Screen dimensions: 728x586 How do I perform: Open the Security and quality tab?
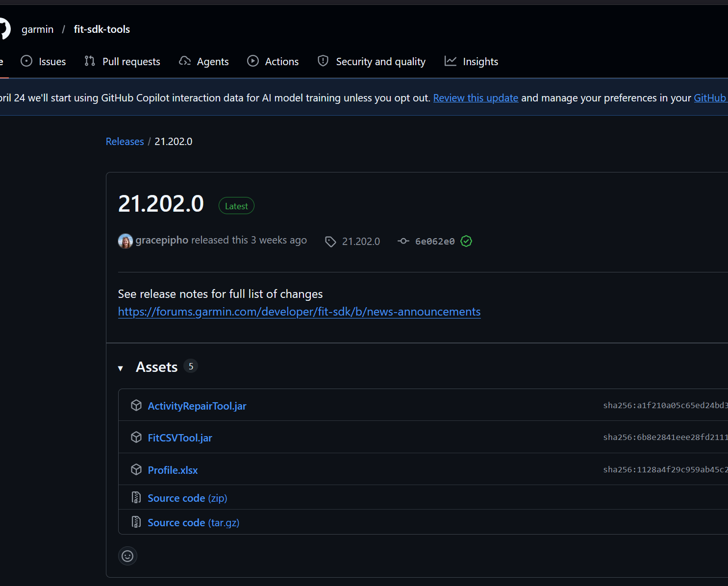pos(372,61)
